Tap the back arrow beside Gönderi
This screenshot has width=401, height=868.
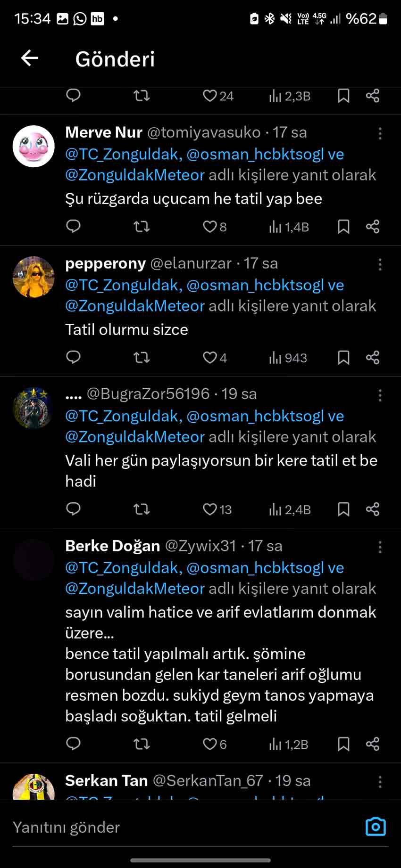point(29,58)
